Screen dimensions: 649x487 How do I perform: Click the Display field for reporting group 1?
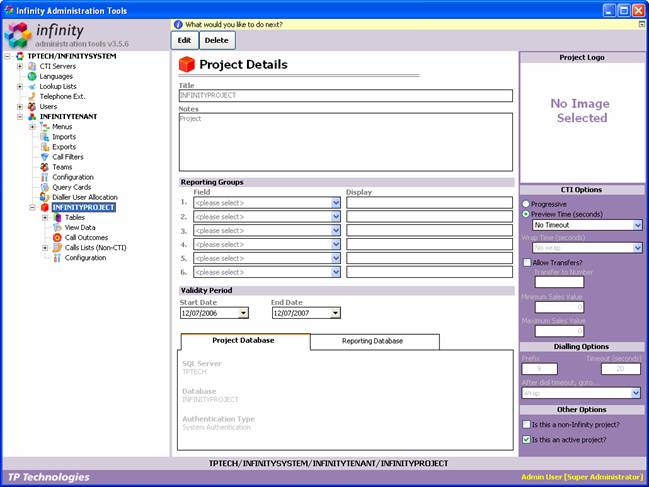pos(429,203)
